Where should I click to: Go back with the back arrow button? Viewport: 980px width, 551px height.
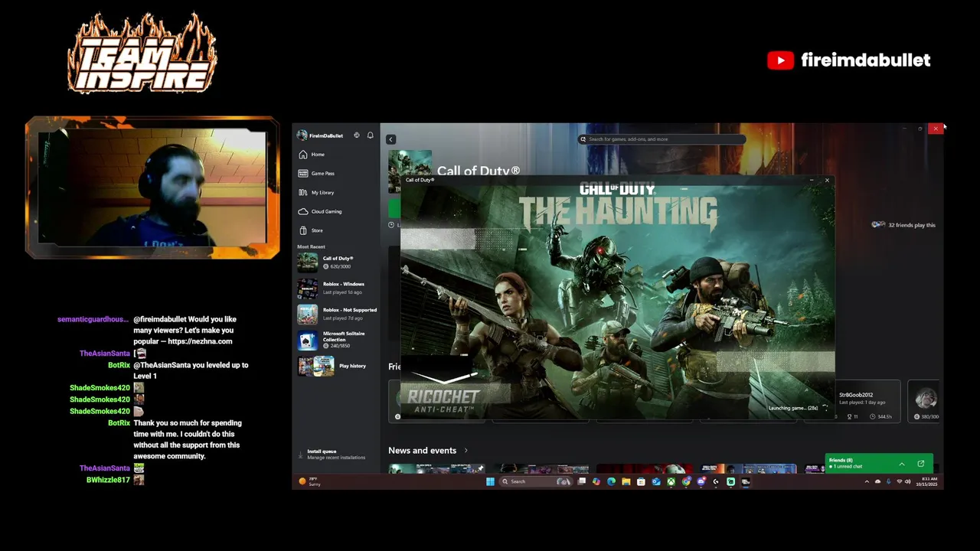[x=391, y=139]
